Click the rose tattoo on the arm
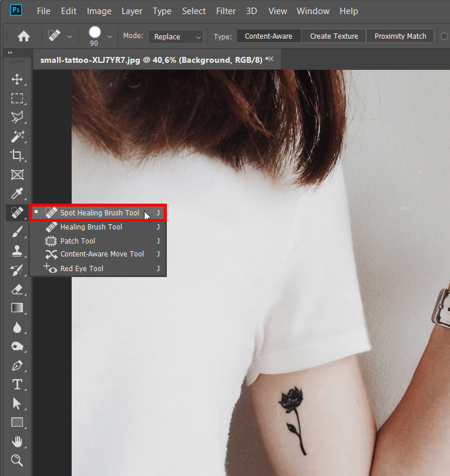The height and width of the screenshot is (476, 450). point(293,420)
